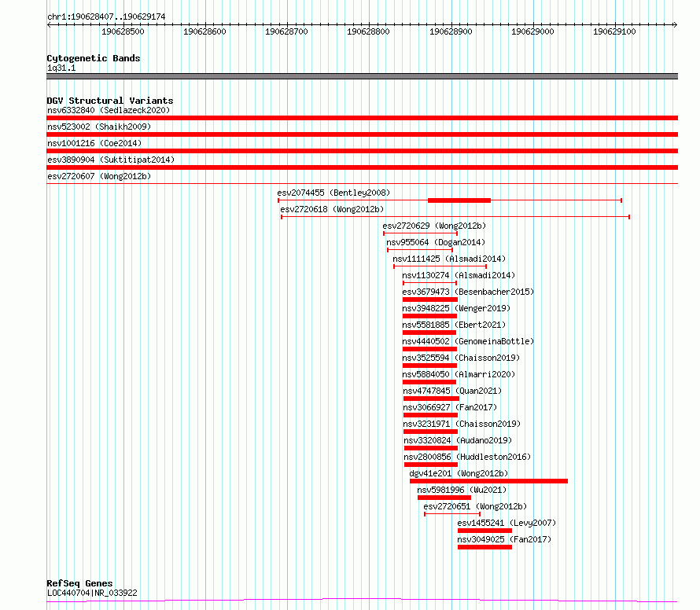
Task: Click nsv1111425 (Alsmadi2014) variant label
Action: coord(449,259)
